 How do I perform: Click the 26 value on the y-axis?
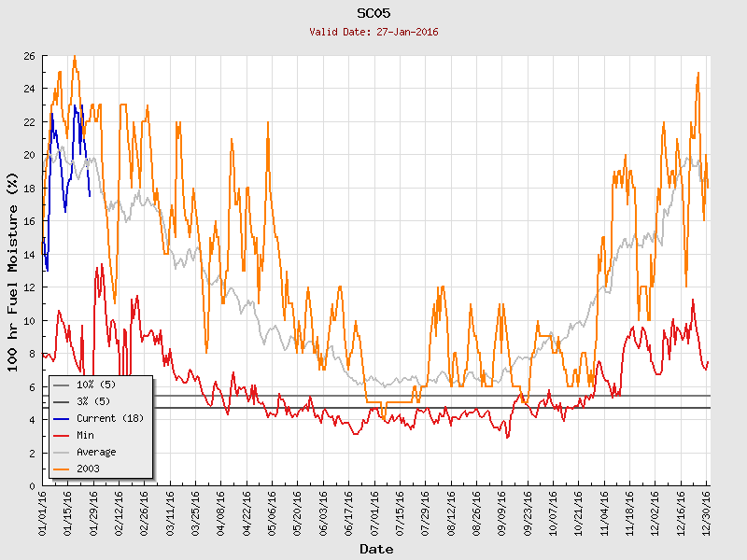[29, 56]
